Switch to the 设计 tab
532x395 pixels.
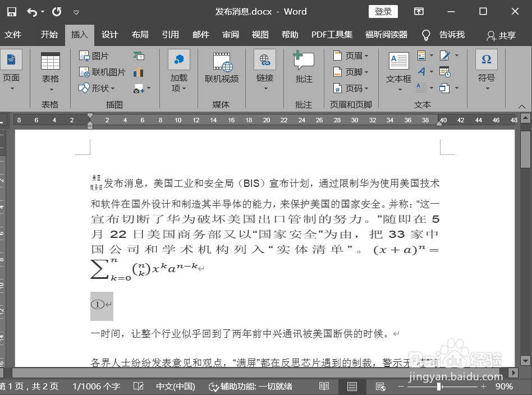[109, 35]
